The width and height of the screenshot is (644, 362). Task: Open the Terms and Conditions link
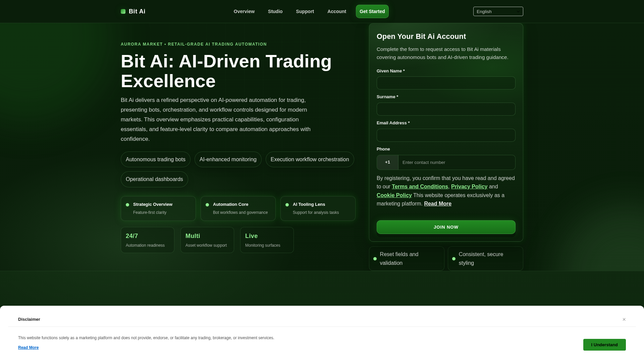(x=420, y=187)
